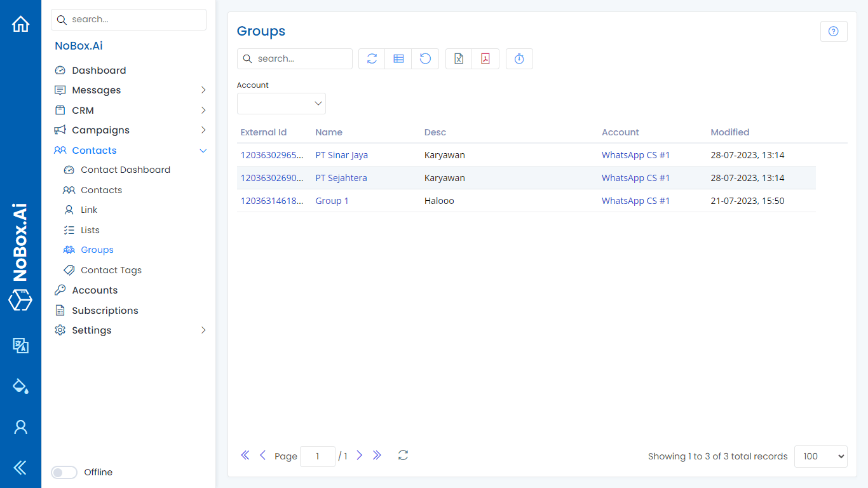Reset the table filters
The image size is (868, 488).
click(425, 58)
